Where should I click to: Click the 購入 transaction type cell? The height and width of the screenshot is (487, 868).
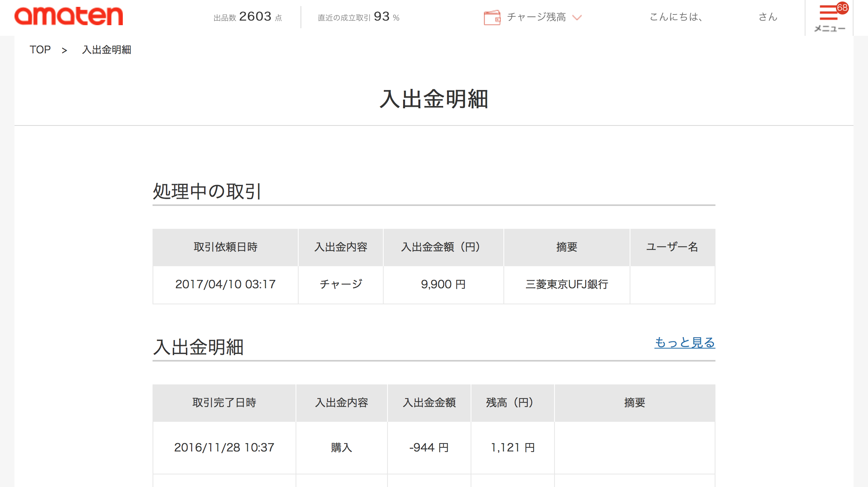tap(342, 447)
